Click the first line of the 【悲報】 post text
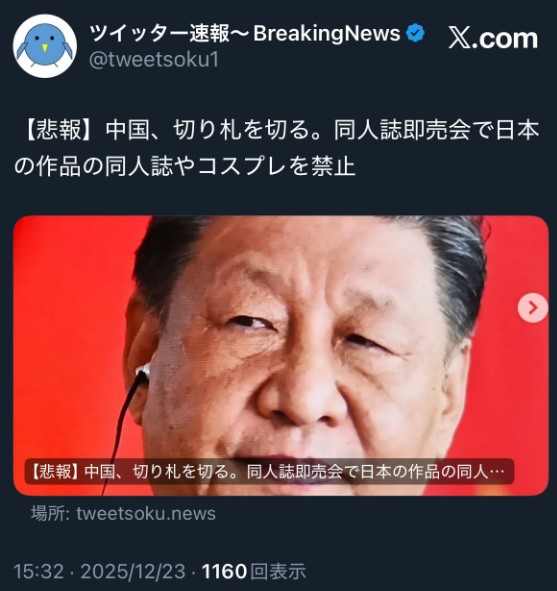The height and width of the screenshot is (591, 557). [x=280, y=130]
